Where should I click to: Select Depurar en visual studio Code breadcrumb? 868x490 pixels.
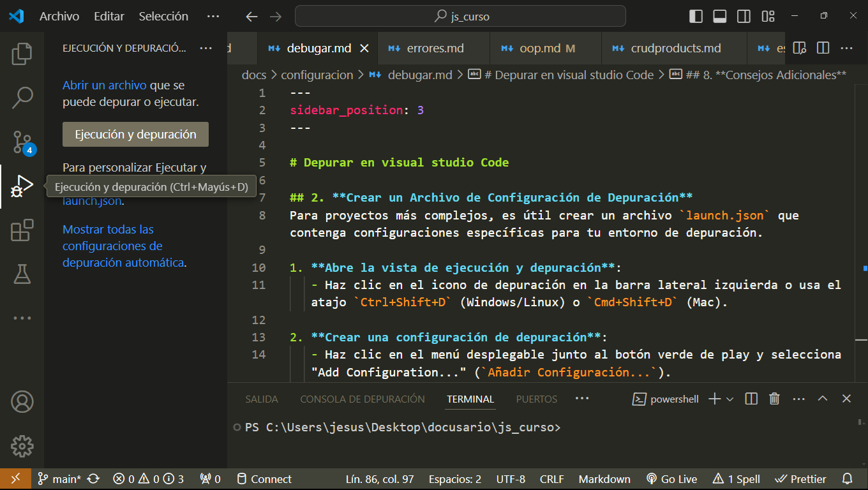561,75
